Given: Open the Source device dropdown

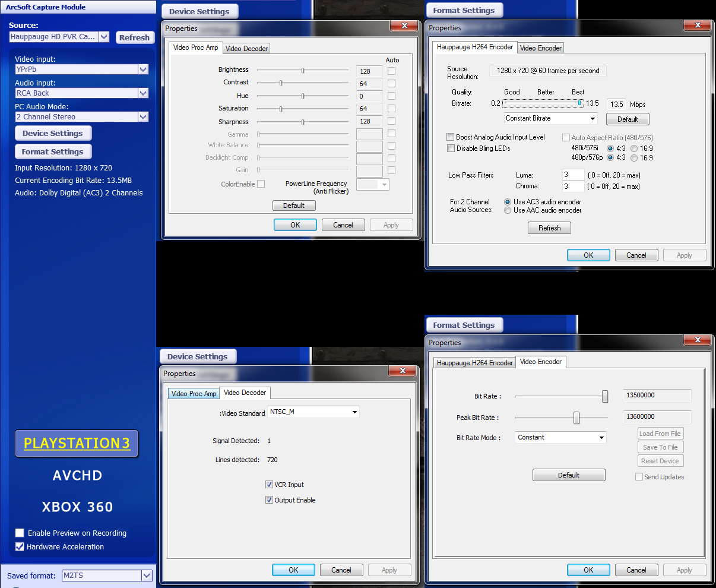Looking at the screenshot, I should point(59,37).
